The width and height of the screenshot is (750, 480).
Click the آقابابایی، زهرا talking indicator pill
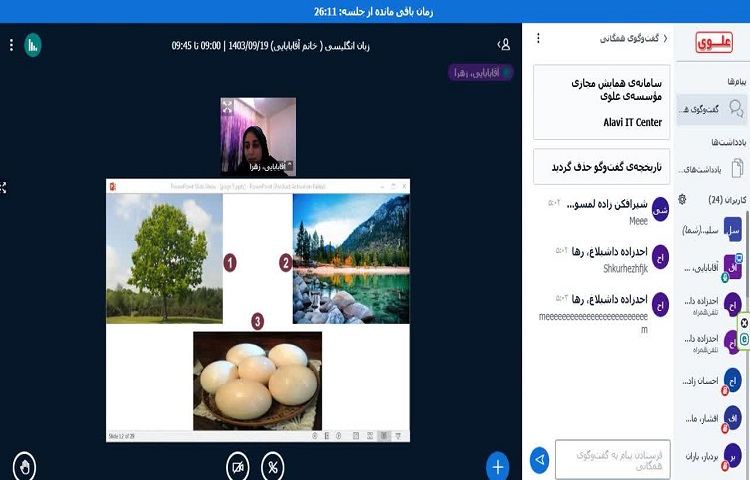pyautogui.click(x=481, y=73)
